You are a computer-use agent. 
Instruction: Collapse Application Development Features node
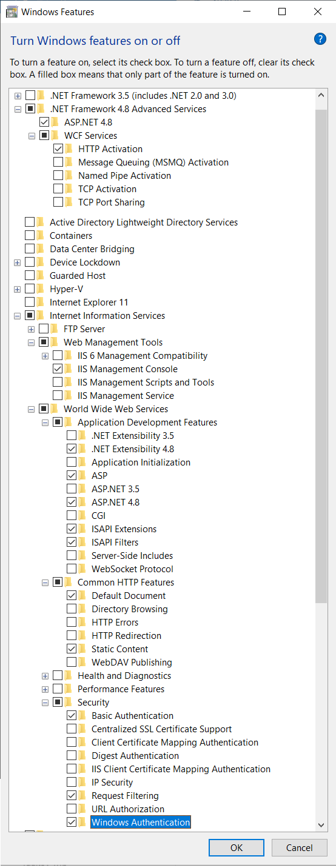[x=45, y=422]
